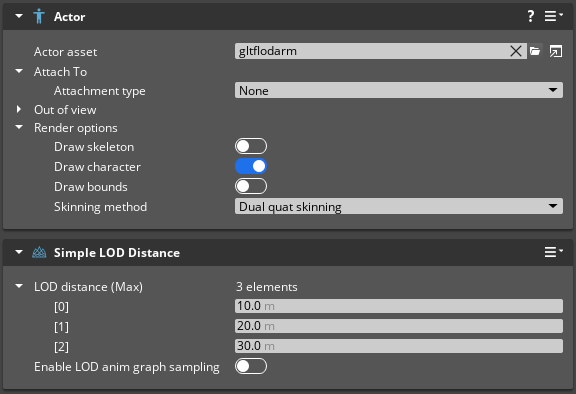Screen dimensions: 576x394
Task: Click the Draw character label
Action: coord(97,167)
